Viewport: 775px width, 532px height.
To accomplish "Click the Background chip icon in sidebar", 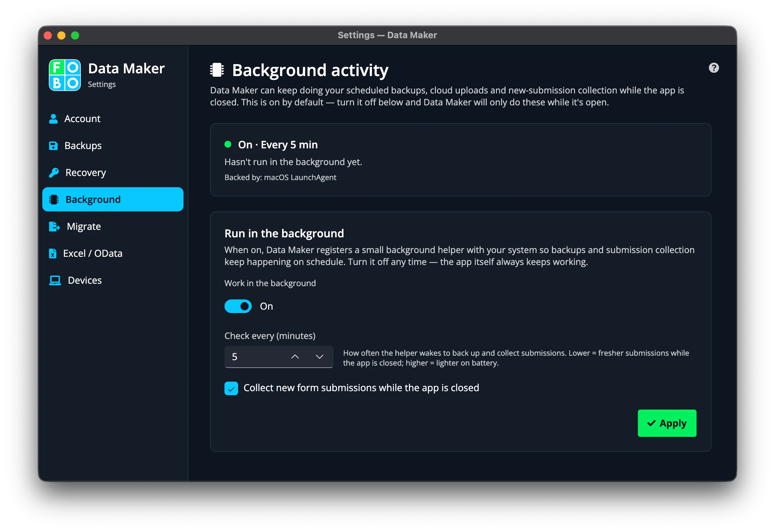I will click(54, 199).
